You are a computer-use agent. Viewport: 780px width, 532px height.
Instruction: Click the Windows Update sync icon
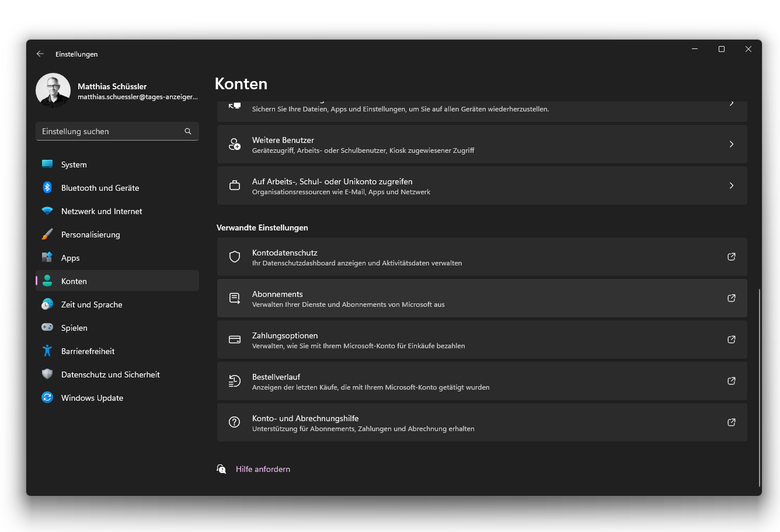point(47,397)
